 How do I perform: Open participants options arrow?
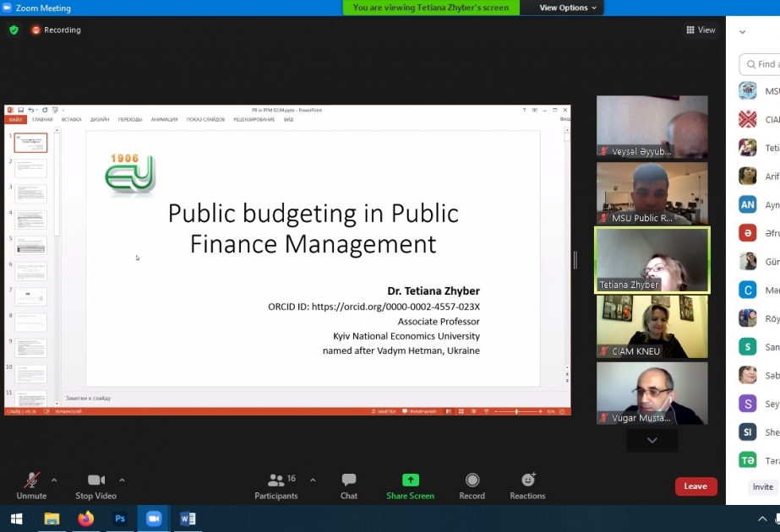click(313, 480)
